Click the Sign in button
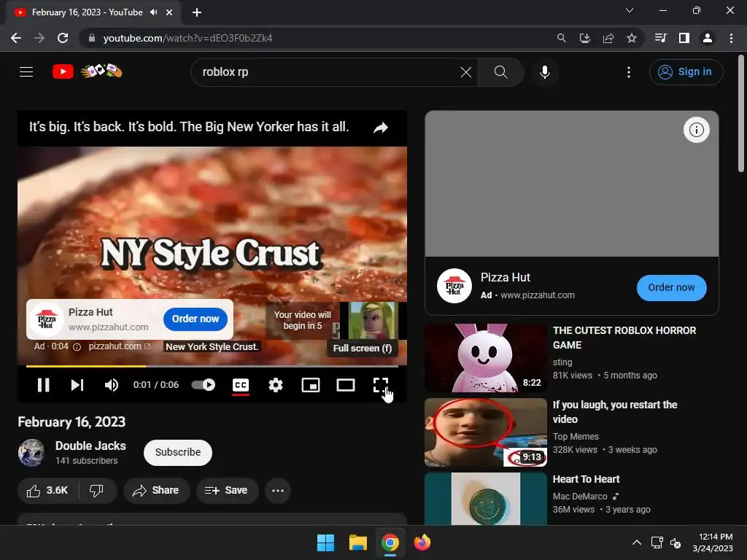Screen dimensions: 747x560 (x=686, y=72)
